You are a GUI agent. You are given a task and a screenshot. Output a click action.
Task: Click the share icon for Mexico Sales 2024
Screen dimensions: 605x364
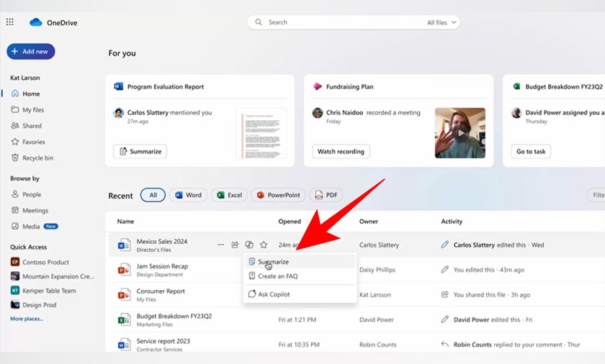(235, 245)
